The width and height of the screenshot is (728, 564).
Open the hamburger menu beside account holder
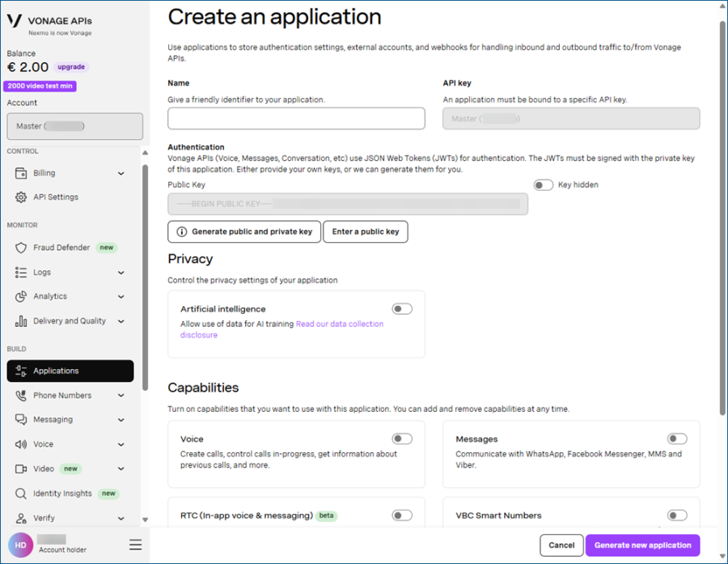[x=135, y=545]
